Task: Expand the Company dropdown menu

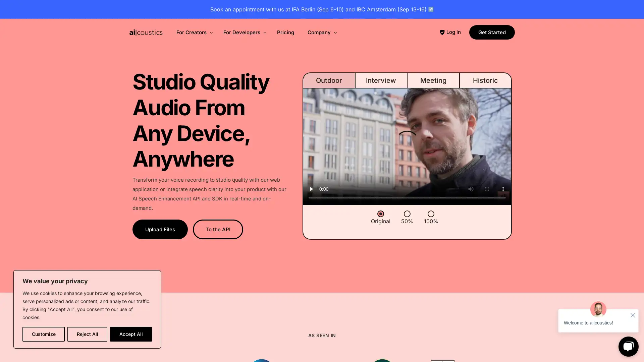Action: [x=322, y=32]
